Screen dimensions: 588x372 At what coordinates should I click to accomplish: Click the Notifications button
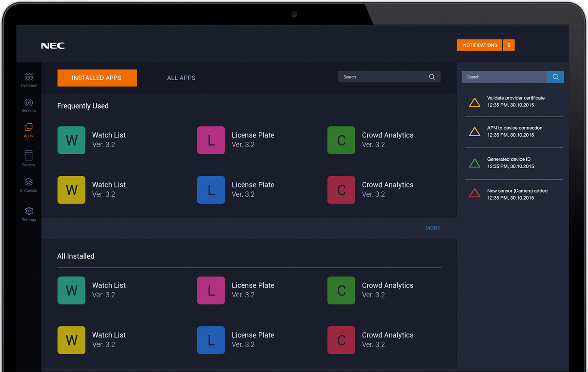click(x=479, y=45)
